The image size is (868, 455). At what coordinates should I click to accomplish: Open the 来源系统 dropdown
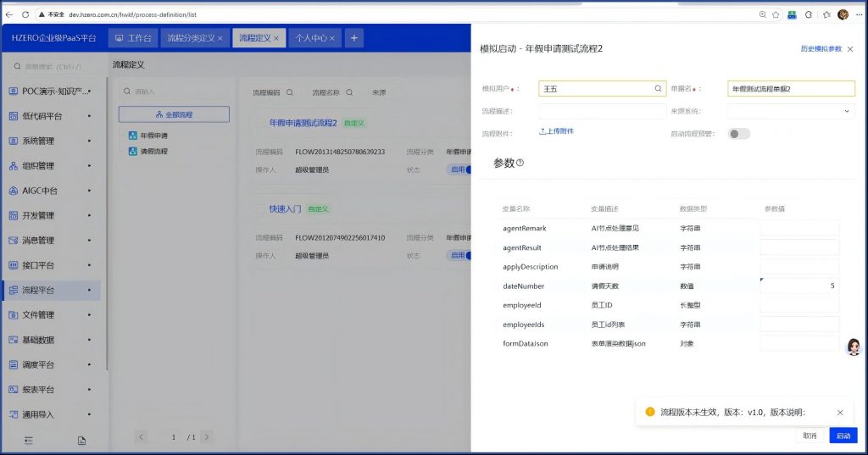click(x=790, y=111)
